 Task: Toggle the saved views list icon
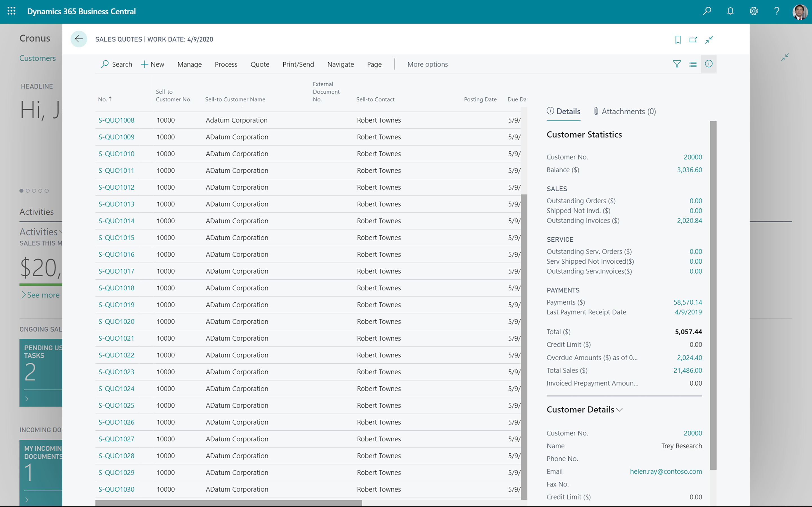tap(693, 64)
